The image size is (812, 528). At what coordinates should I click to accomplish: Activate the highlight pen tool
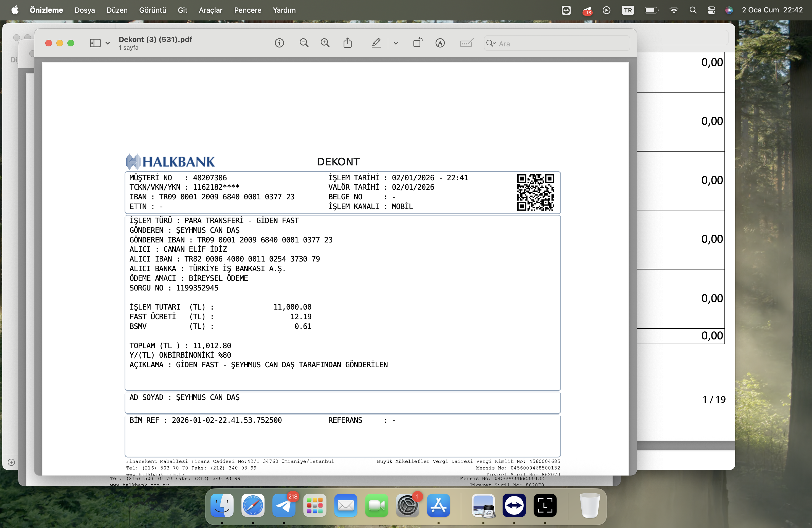pos(376,43)
